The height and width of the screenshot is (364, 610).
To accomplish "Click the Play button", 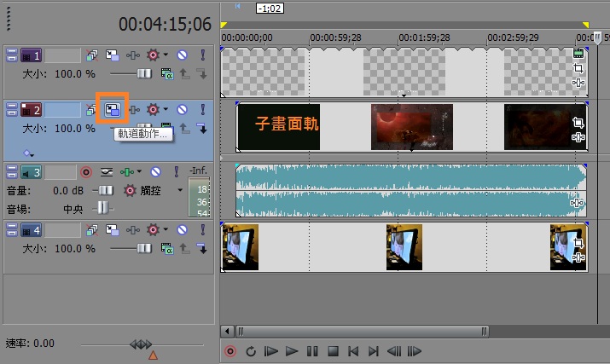I will tap(292, 351).
